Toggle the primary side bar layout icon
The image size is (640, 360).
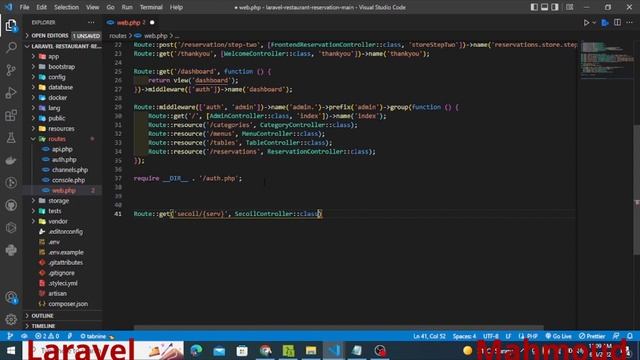click(x=534, y=7)
